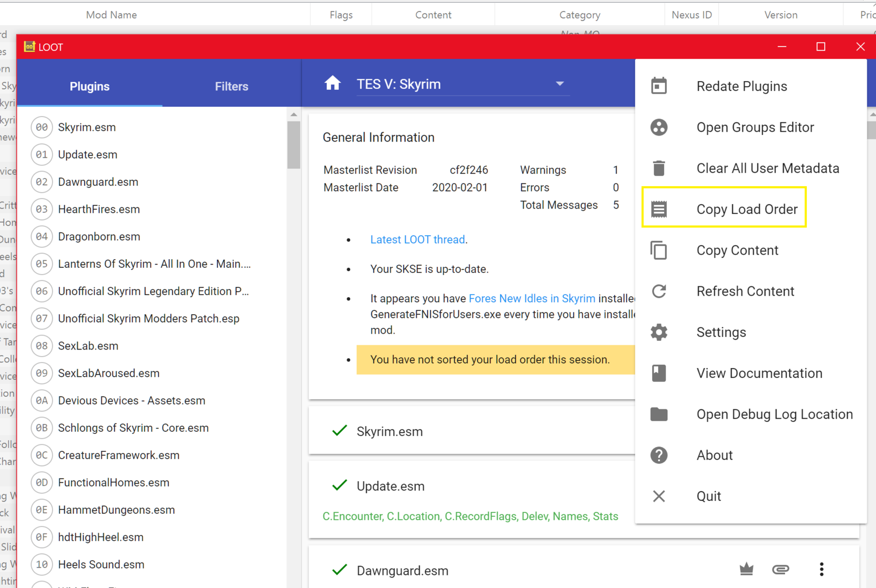This screenshot has width=876, height=588.
Task: Click the About question mark icon
Action: pos(659,455)
